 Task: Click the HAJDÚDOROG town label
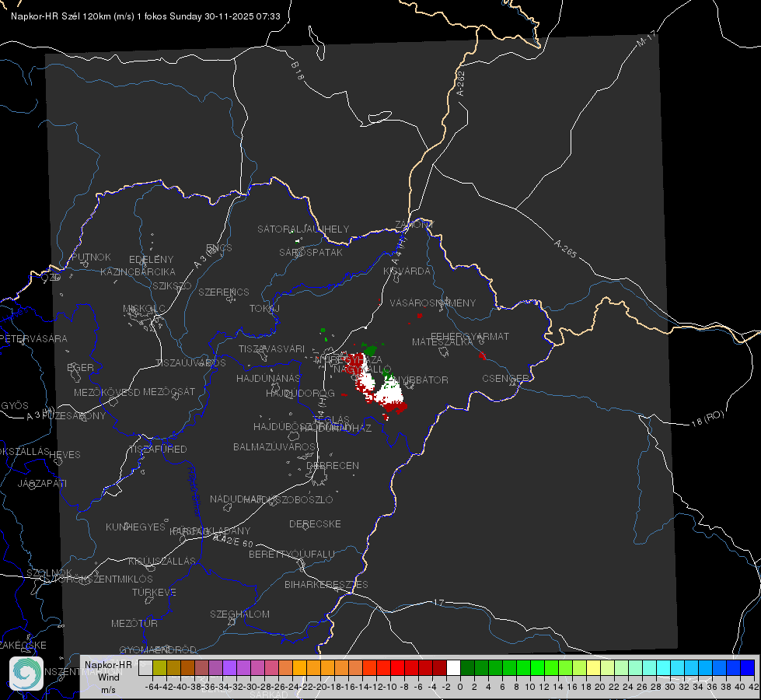coord(300,393)
